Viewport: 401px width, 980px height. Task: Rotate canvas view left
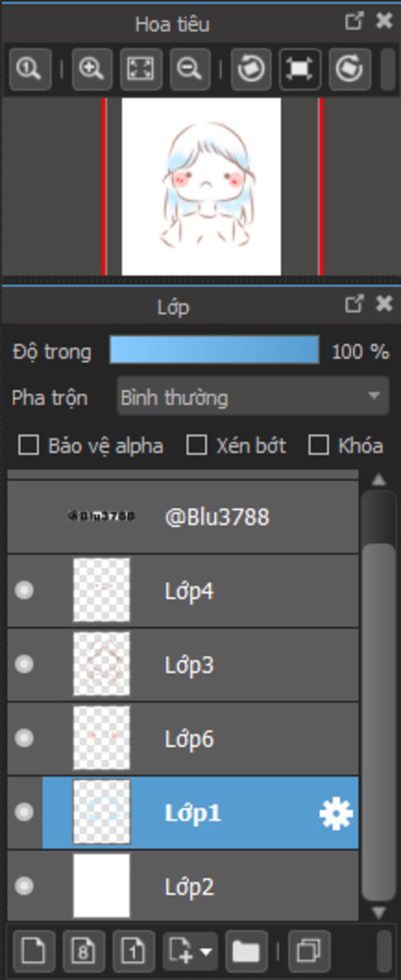(251, 69)
